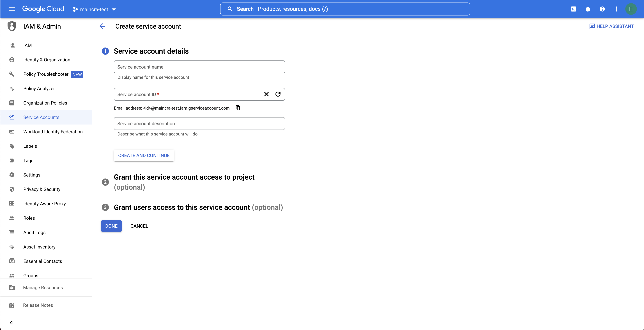Collapse the left navigation sidebar
The width and height of the screenshot is (644, 330).
coord(11,322)
